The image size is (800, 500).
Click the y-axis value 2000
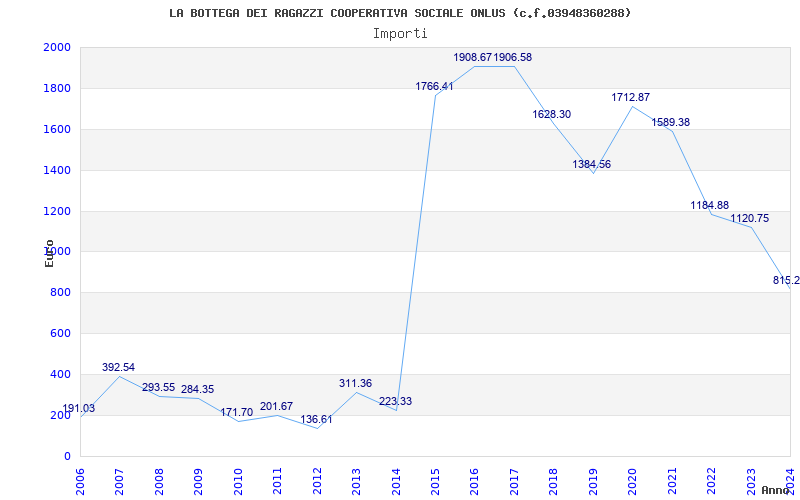(x=57, y=47)
